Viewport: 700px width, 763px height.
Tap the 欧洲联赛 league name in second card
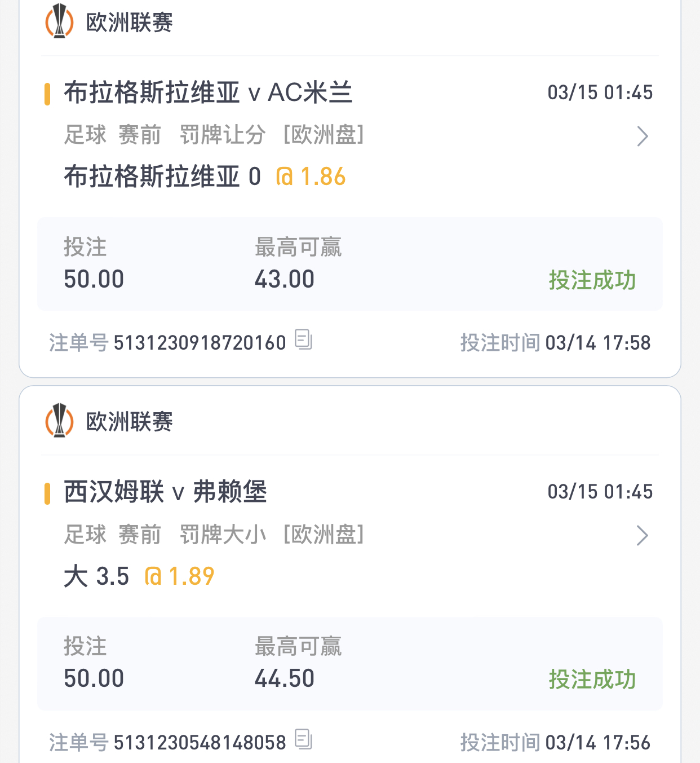[129, 422]
